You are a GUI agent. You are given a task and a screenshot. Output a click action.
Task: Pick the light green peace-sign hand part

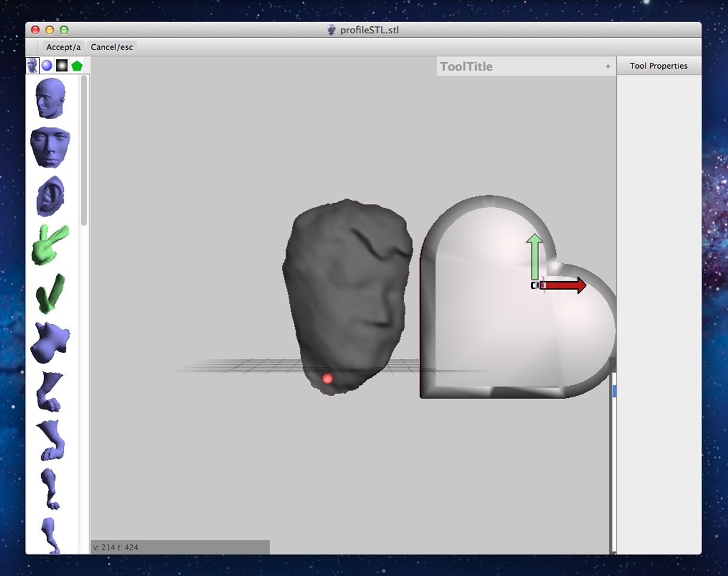pyautogui.click(x=50, y=245)
